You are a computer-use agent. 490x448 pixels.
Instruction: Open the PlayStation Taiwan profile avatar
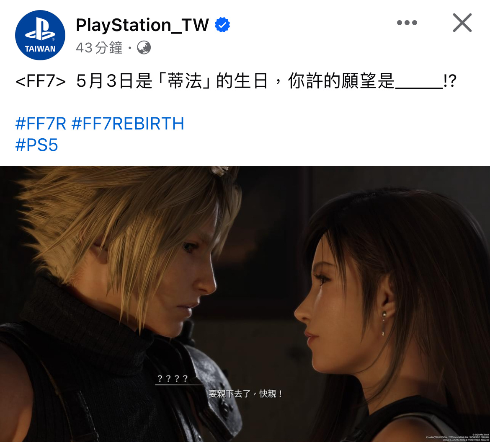40,35
